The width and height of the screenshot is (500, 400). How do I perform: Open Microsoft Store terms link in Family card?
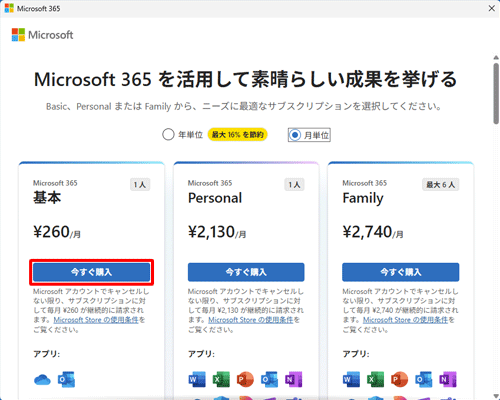pyautogui.click(x=405, y=320)
